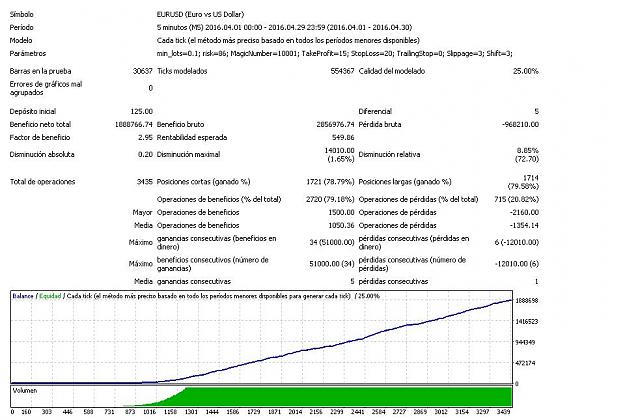Click the Diferencial value 5

tap(536, 112)
